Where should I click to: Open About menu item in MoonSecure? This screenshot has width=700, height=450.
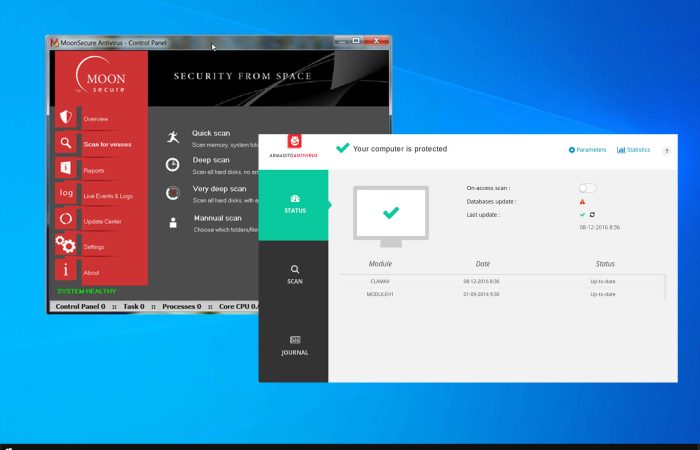click(91, 272)
